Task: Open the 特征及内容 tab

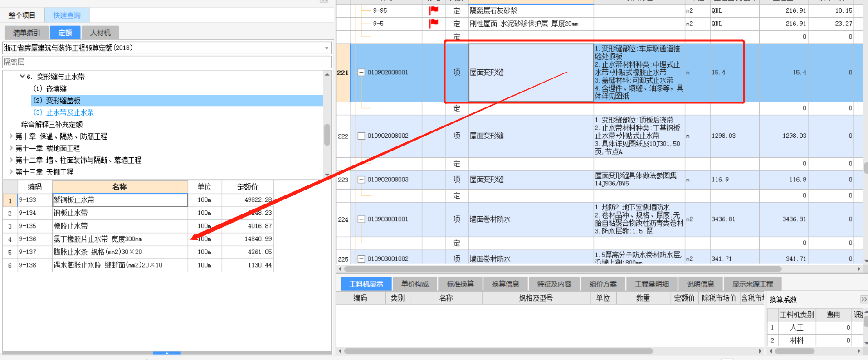Action: click(554, 284)
